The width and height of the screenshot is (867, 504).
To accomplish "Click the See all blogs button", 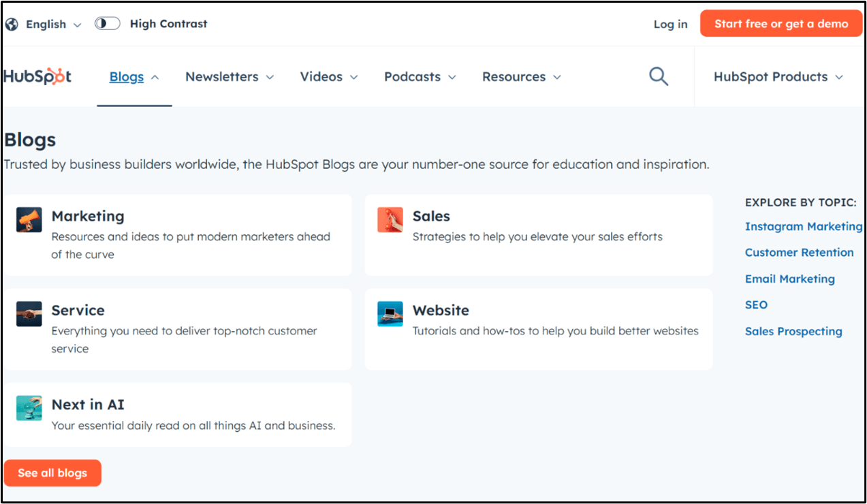I will click(52, 473).
